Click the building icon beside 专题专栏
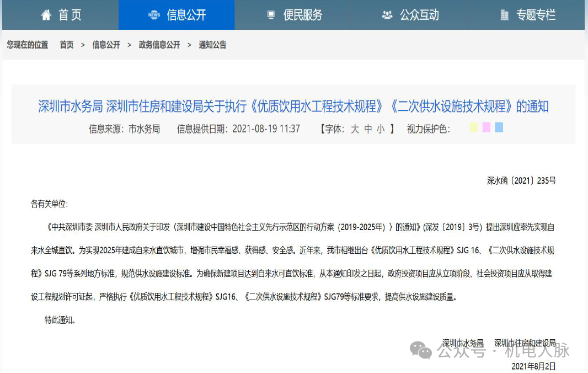 pyautogui.click(x=504, y=14)
